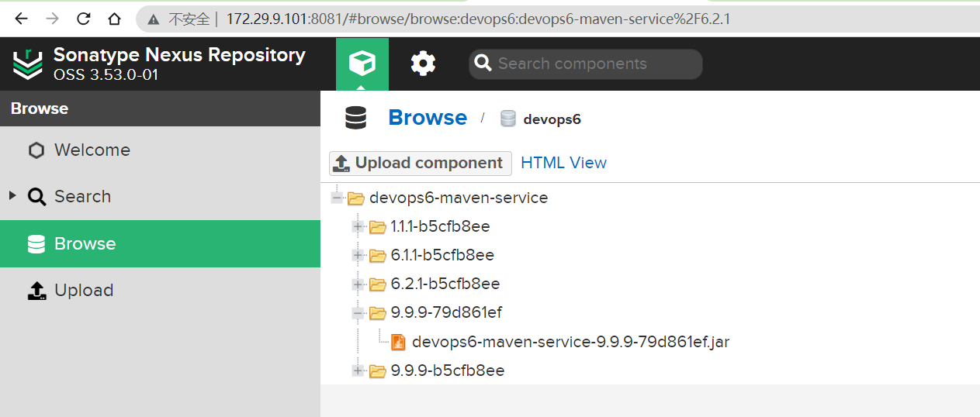Open the Browse cube icon in header
The width and height of the screenshot is (980, 417).
(x=362, y=63)
